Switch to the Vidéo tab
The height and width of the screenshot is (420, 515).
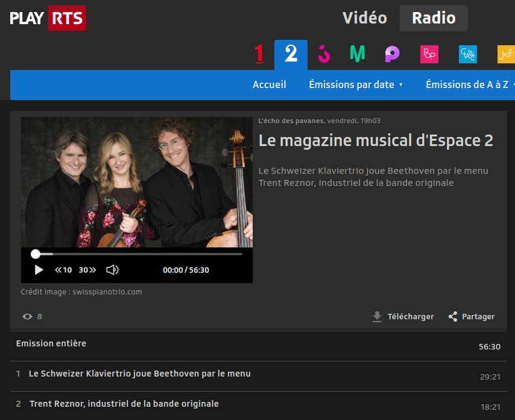coord(364,18)
